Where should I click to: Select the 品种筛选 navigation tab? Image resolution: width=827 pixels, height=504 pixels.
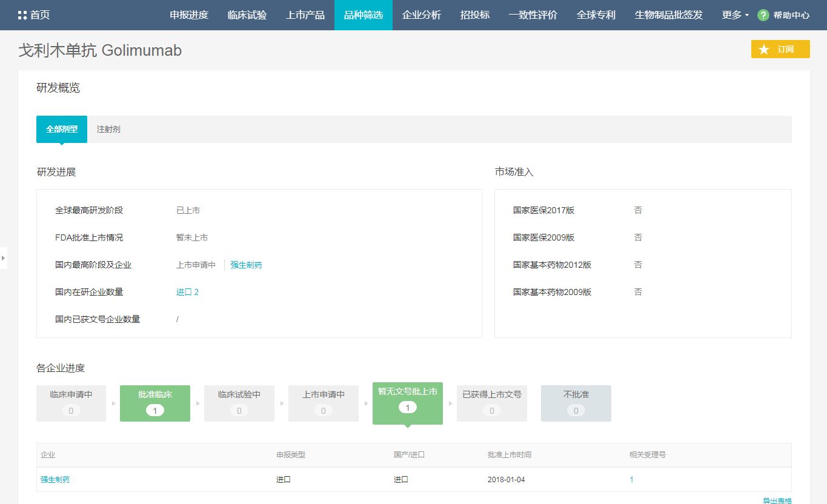pyautogui.click(x=364, y=15)
